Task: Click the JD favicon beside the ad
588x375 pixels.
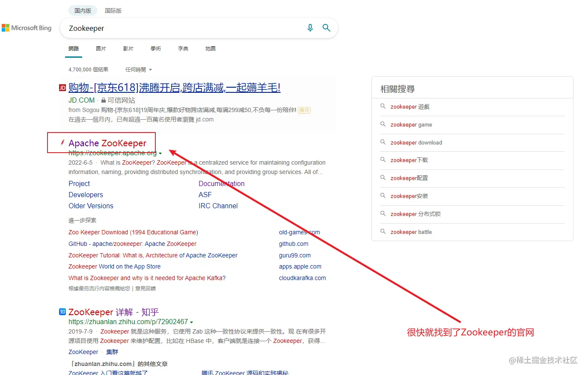Action: point(62,88)
